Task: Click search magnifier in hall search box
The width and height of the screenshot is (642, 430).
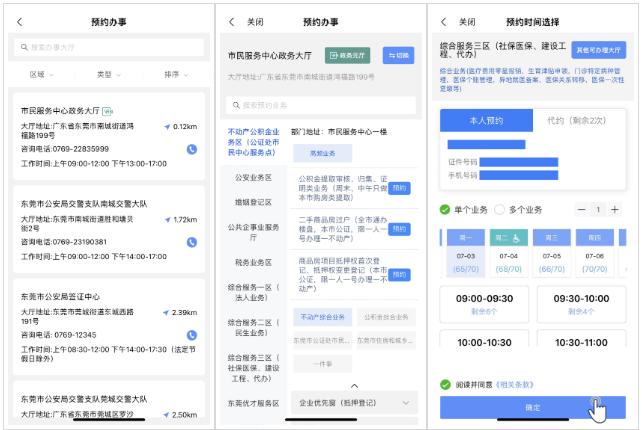Action: (x=24, y=48)
